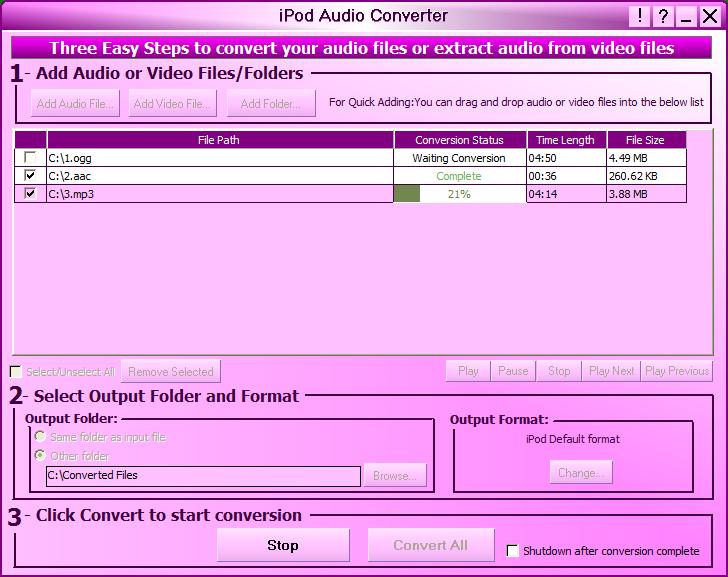Click Change to alter output format

click(x=581, y=473)
